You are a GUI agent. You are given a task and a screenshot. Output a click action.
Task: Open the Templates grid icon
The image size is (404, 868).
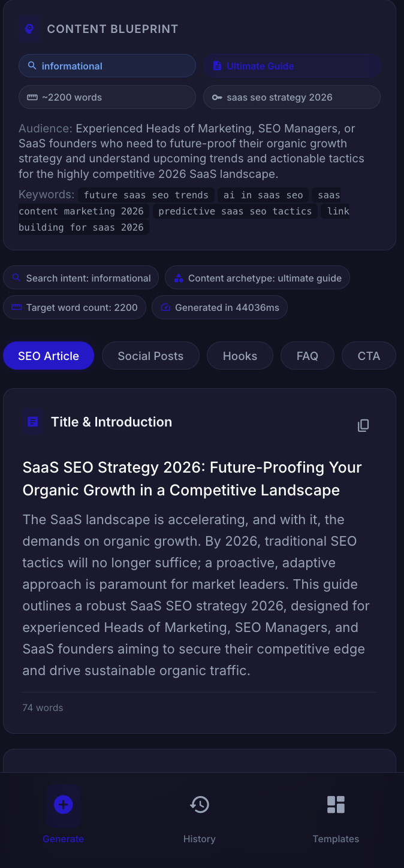coord(336,805)
